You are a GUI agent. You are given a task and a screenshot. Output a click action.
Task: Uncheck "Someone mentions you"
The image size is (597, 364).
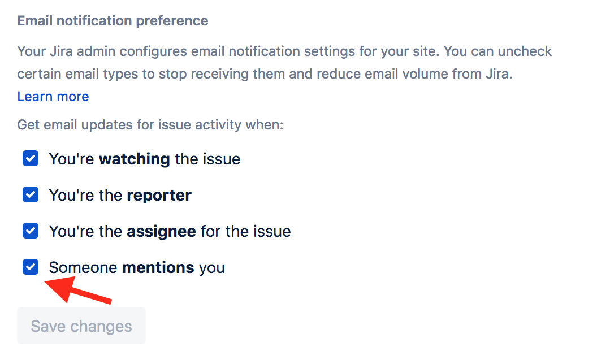[x=30, y=267]
